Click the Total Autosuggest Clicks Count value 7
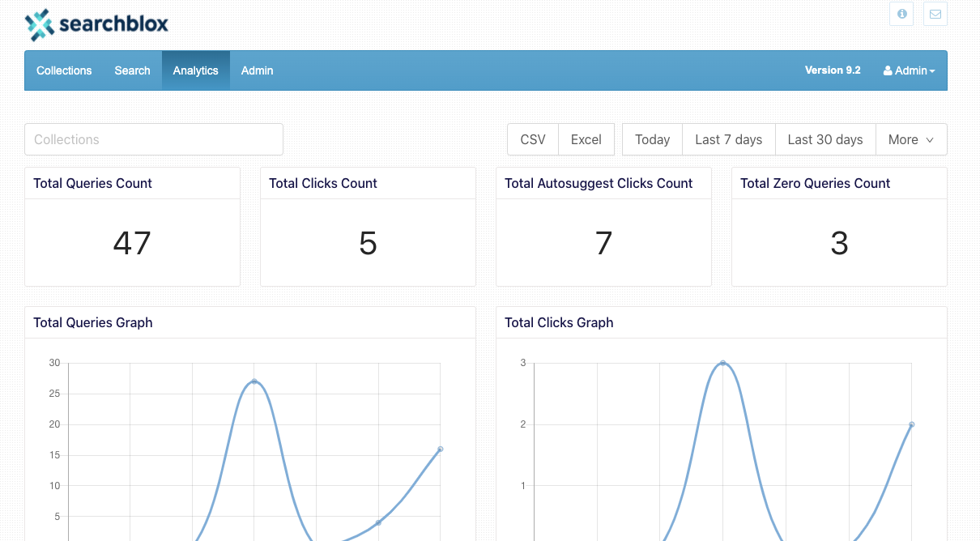Screen dimensions: 980x541 coord(603,243)
